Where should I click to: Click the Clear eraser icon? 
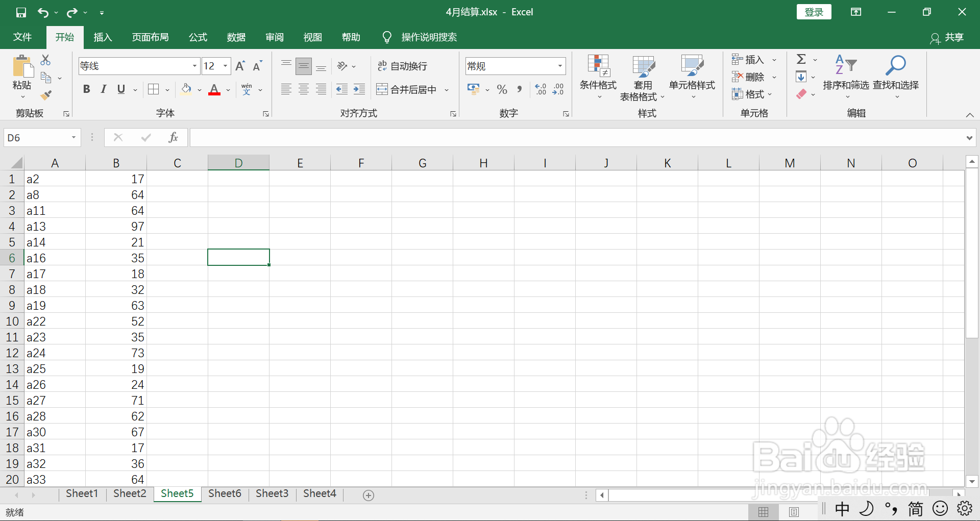click(x=801, y=94)
